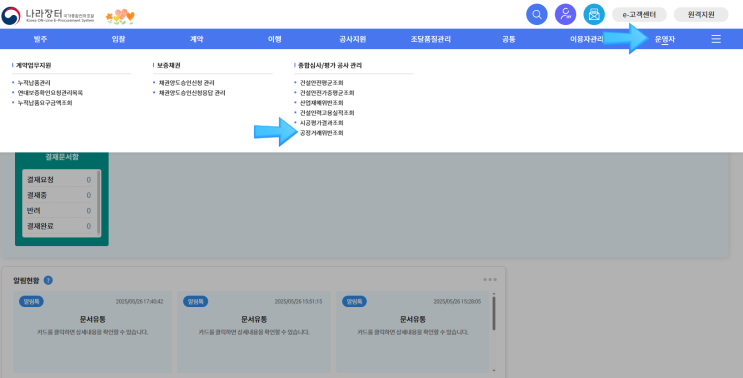Select 채권양도승인신청 관리 submenu item
This screenshot has width=743, height=378.
click(187, 83)
